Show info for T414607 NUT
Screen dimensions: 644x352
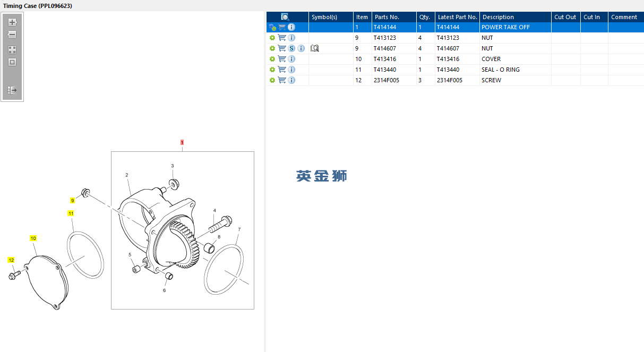tap(301, 48)
